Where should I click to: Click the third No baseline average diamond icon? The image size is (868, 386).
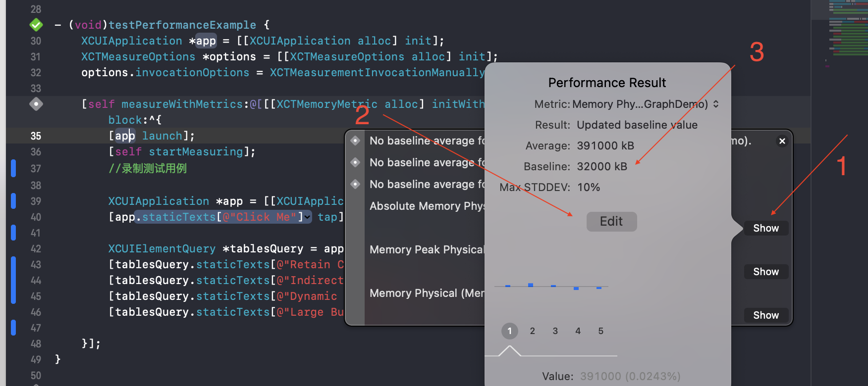(x=355, y=184)
